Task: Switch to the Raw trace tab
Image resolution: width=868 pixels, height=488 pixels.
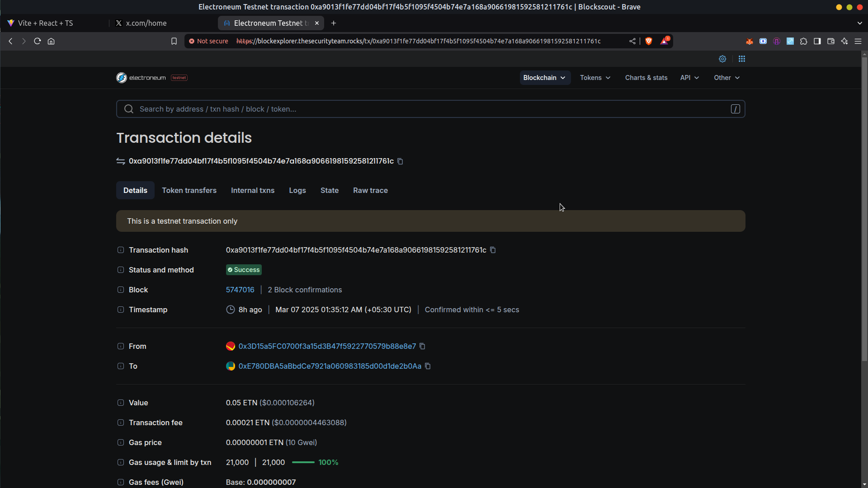Action: pyautogui.click(x=370, y=190)
